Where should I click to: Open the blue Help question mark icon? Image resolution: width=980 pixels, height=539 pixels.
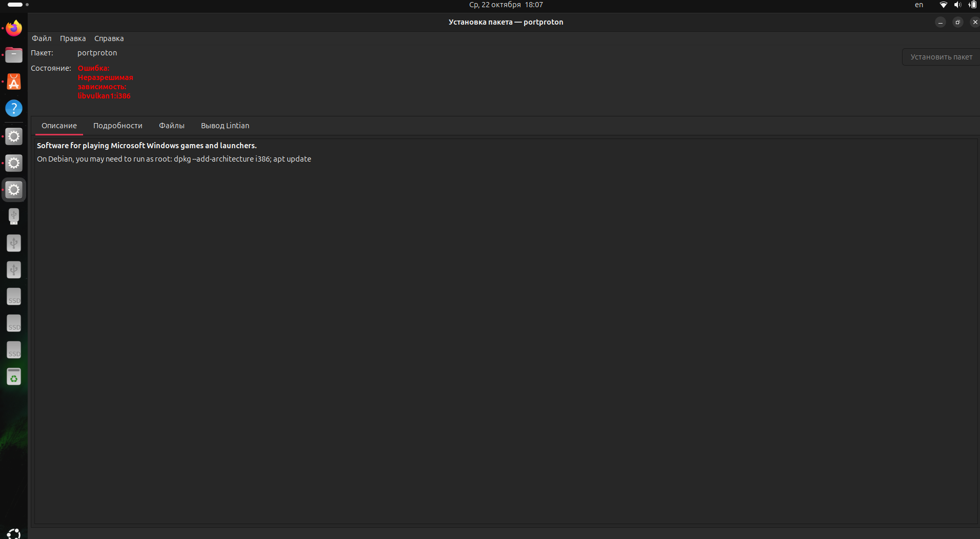pyautogui.click(x=14, y=108)
